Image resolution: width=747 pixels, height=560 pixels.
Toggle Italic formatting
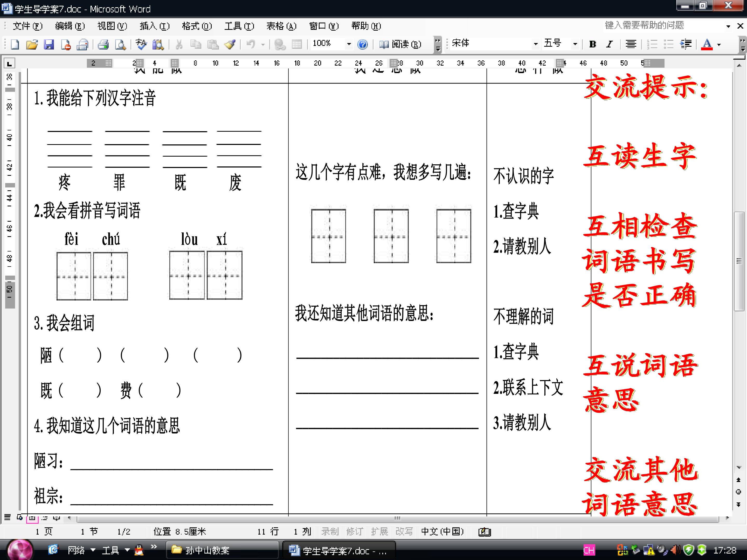(609, 44)
